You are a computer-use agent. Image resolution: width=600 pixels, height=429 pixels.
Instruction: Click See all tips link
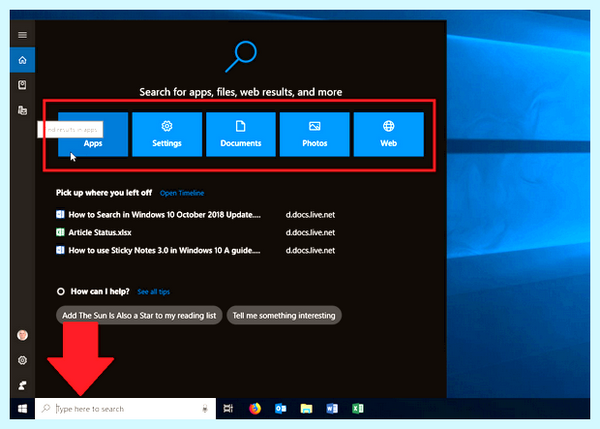point(153,292)
